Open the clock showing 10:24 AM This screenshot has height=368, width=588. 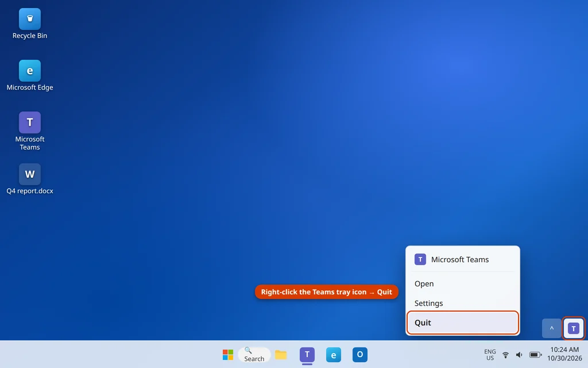564,354
